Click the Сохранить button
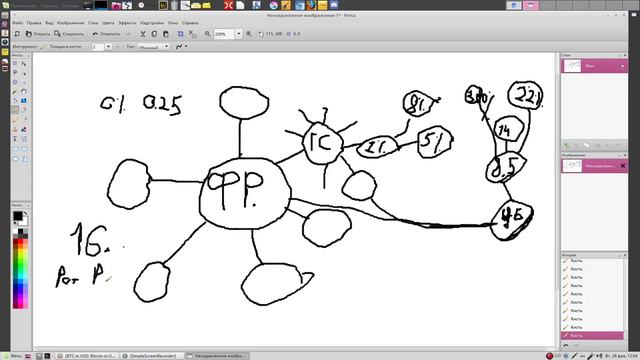Viewport: 640px width, 360px height. coord(69,34)
